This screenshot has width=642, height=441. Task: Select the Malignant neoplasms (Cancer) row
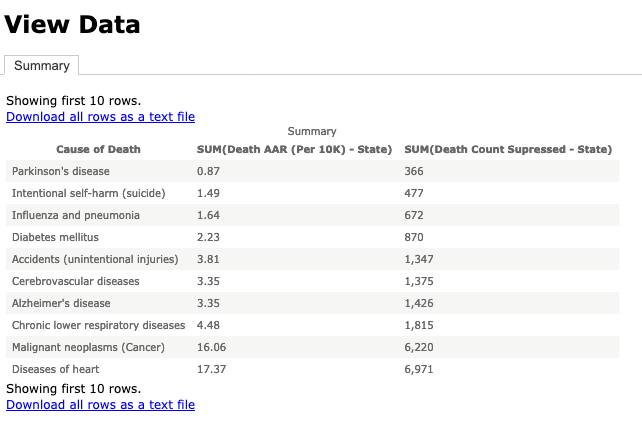tap(312, 347)
